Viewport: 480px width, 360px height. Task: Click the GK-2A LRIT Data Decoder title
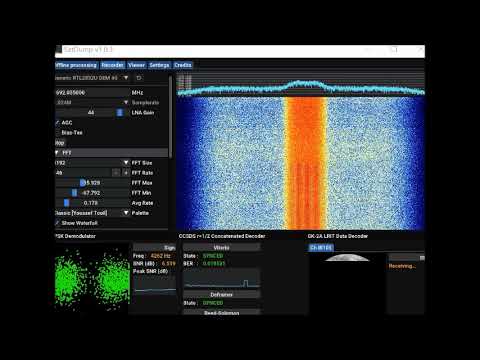tap(338, 236)
